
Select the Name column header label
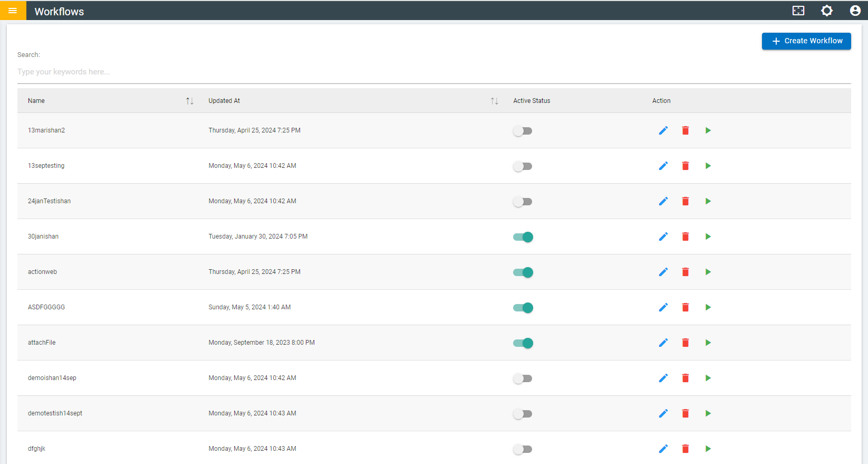point(36,101)
